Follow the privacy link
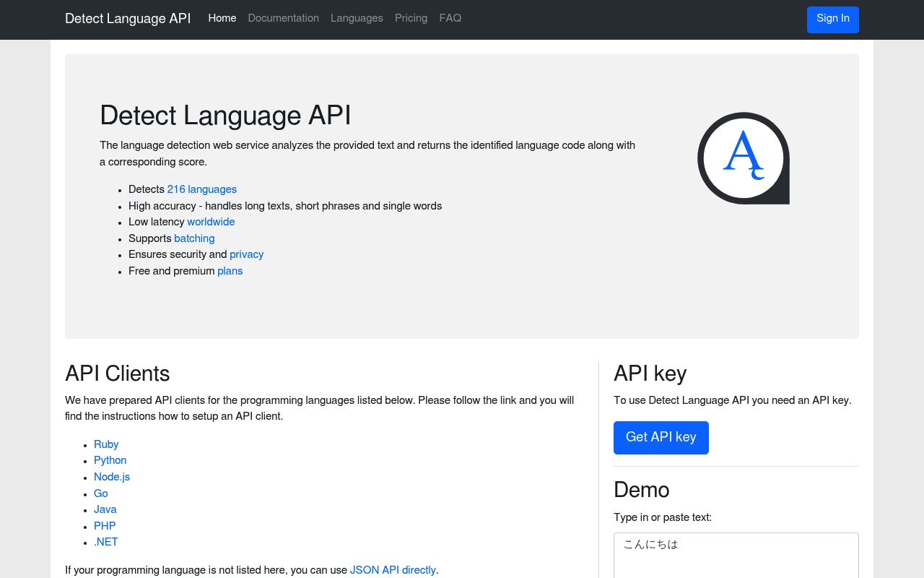 tap(247, 255)
